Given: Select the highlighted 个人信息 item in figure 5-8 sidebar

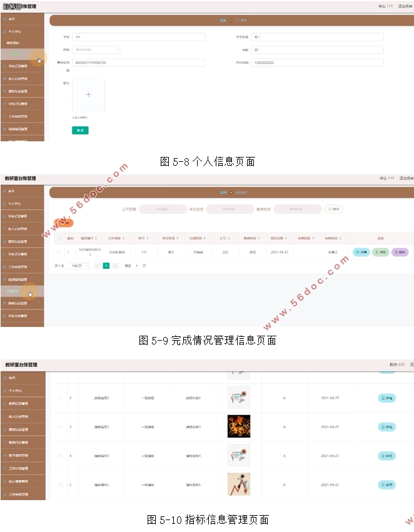Looking at the screenshot, I should point(22,54).
